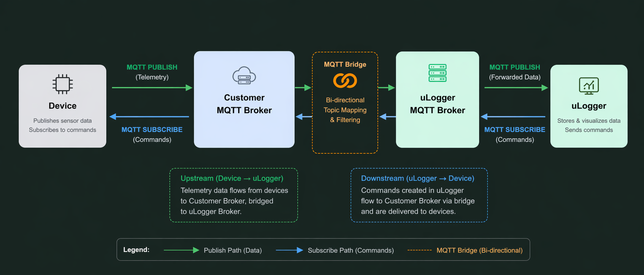
Task: Click blue arrow from Customer Broker to Device
Action: [x=149, y=117]
